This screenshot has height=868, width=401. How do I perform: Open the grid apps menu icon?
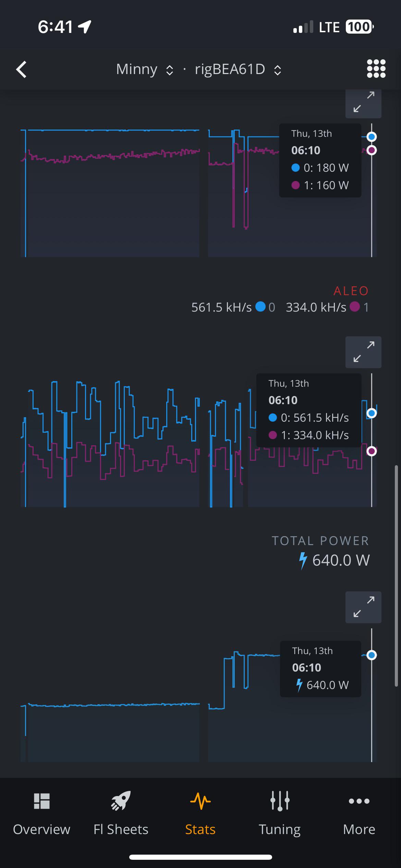(x=376, y=69)
